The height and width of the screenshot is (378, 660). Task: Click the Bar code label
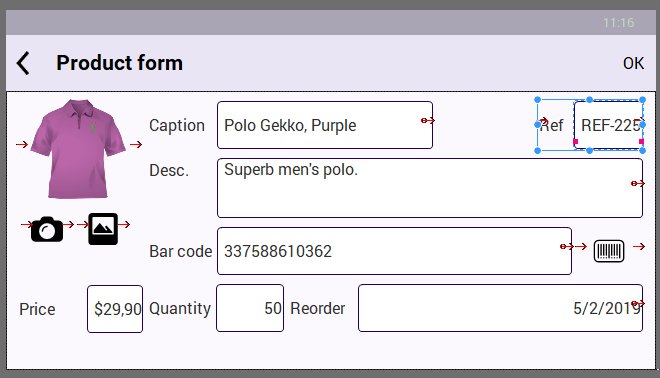coord(181,251)
